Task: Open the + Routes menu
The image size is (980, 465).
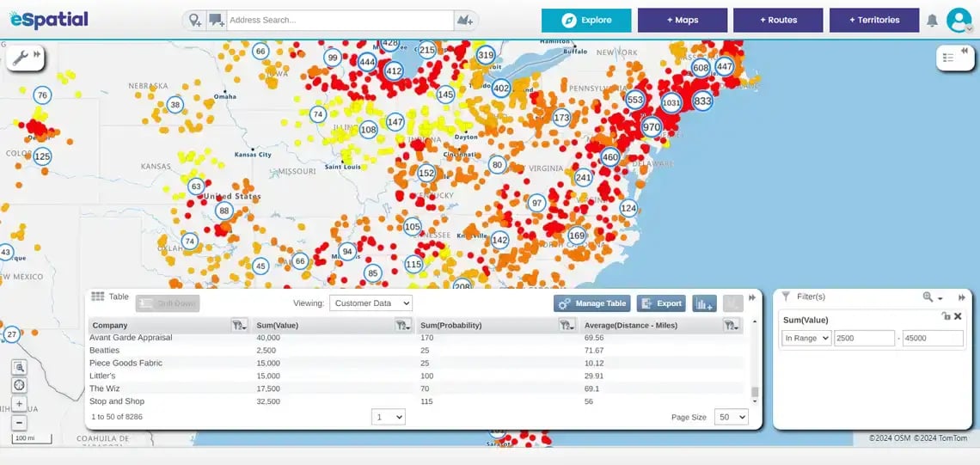Action: 778,20
